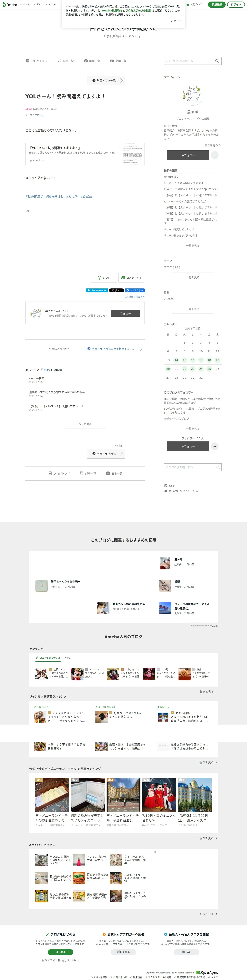The height and width of the screenshot is (980, 247).
Task: Click the RSS feed icon link
Action: pyautogui.click(x=169, y=485)
